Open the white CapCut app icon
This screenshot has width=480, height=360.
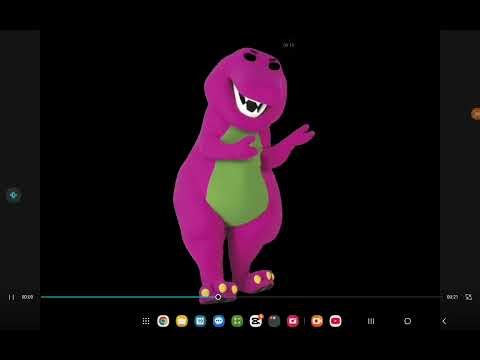point(256,321)
